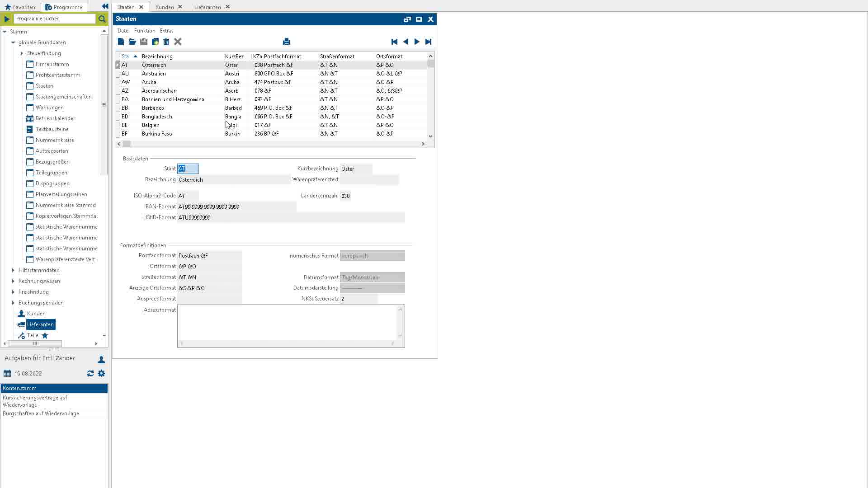
Task: Close the Lieferanten tab
Action: coord(227,7)
